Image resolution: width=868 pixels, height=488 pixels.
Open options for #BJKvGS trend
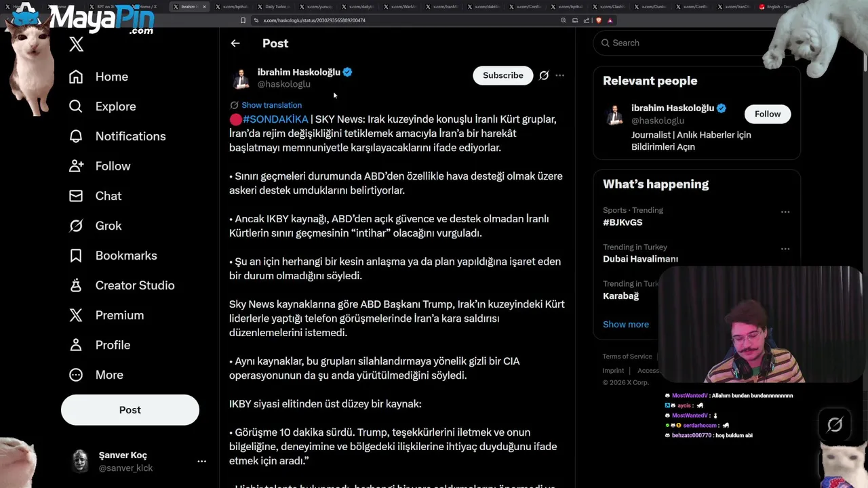(785, 212)
